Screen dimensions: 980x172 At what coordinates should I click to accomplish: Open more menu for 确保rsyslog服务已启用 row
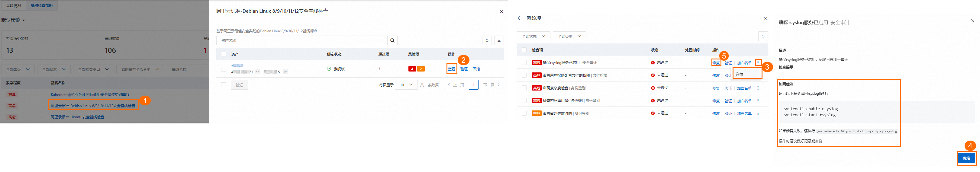click(x=758, y=63)
